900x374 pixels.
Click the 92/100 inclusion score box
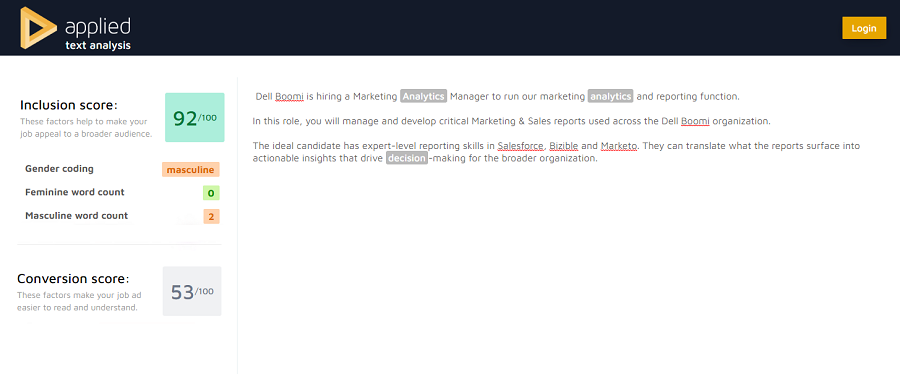[x=195, y=118]
